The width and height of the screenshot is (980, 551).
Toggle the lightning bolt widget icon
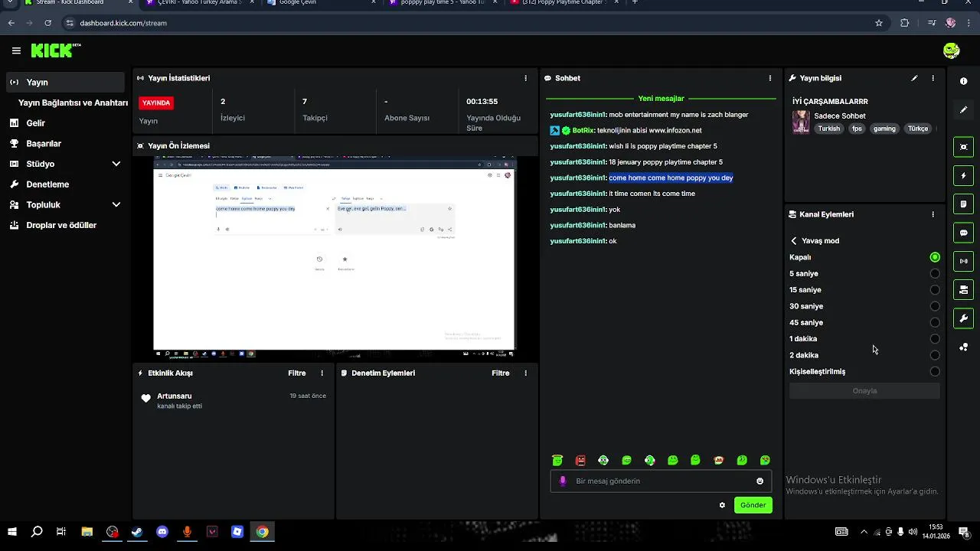coord(963,176)
